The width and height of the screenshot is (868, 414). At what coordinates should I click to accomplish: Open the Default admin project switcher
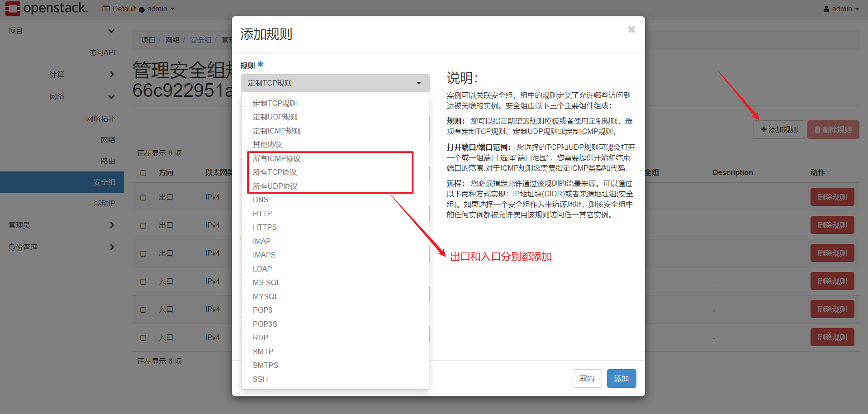point(138,8)
